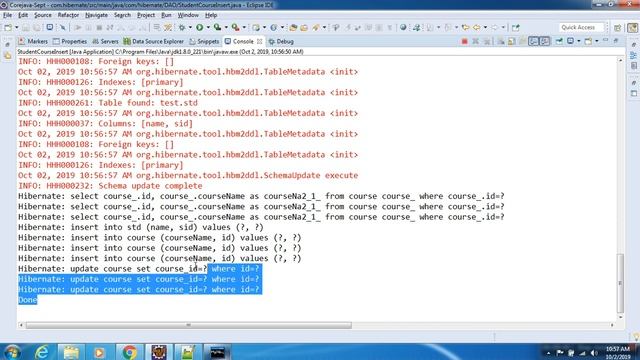The height and width of the screenshot is (360, 640).
Task: Open the Back history dropdown arrow
Action: [485, 27]
